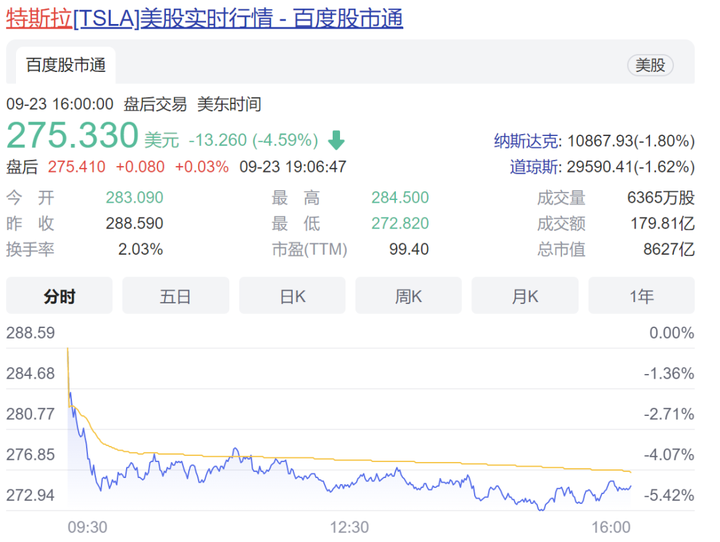
Task: Click the 盘后 row label
Action: [x=22, y=167]
